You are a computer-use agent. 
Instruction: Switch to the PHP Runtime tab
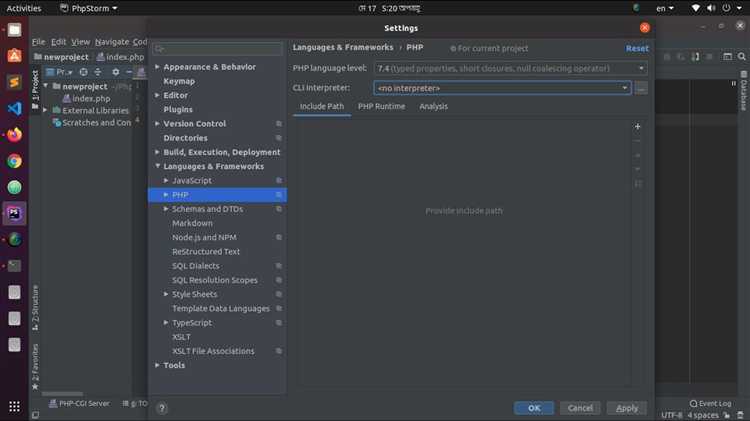pos(381,106)
